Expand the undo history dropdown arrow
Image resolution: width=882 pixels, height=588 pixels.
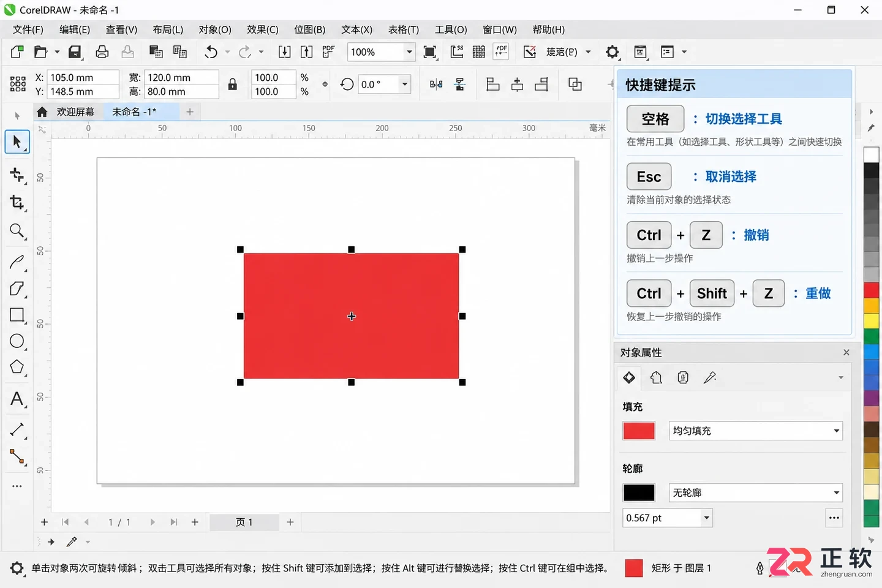[x=227, y=52]
